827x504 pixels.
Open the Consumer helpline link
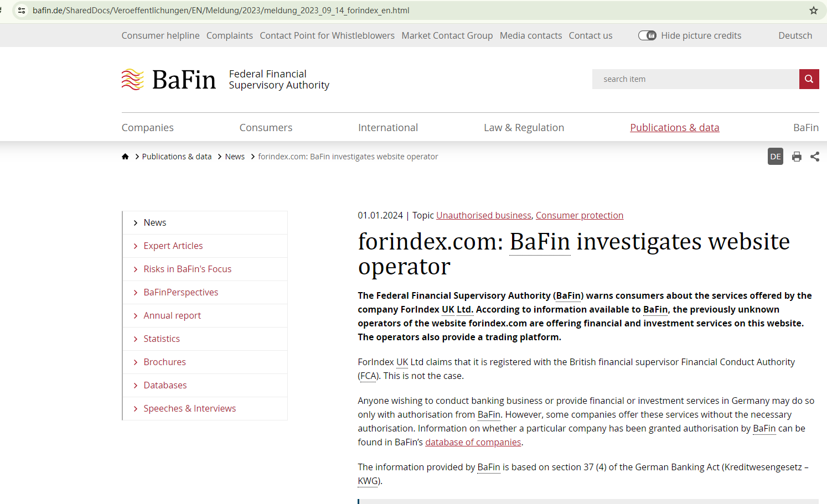tap(161, 35)
